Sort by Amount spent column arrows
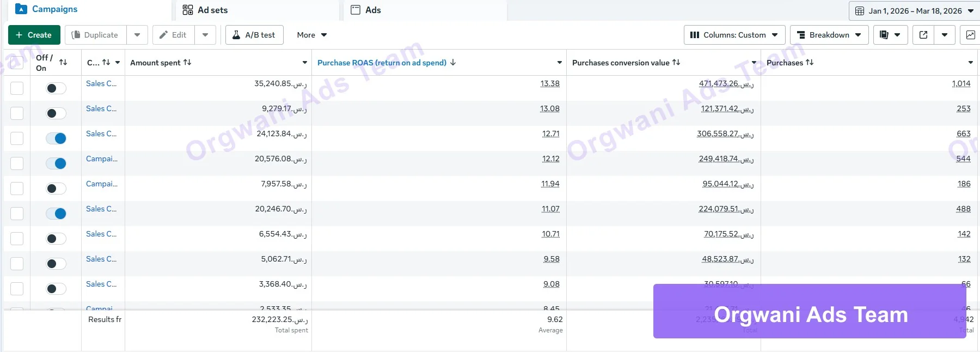The width and height of the screenshot is (980, 352). tap(187, 63)
